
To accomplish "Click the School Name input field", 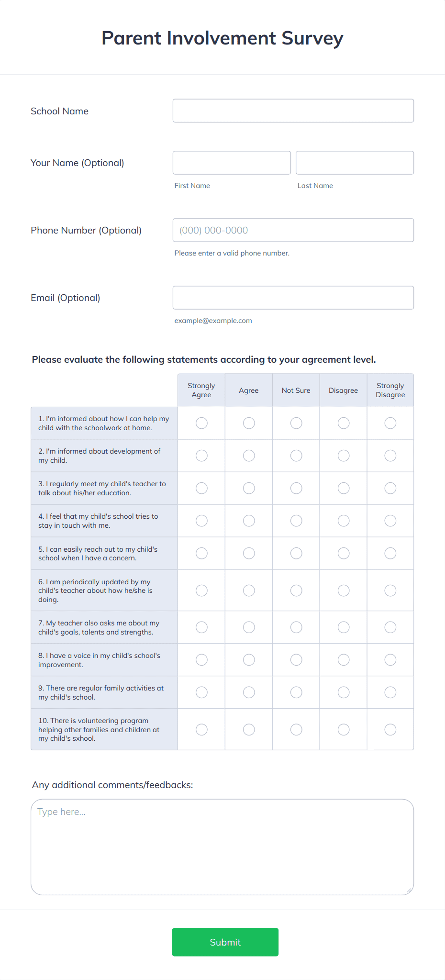I will click(293, 111).
